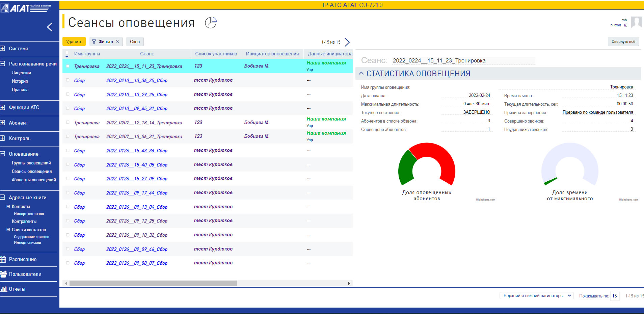
Task: Click the выход logout link
Action: point(616,25)
